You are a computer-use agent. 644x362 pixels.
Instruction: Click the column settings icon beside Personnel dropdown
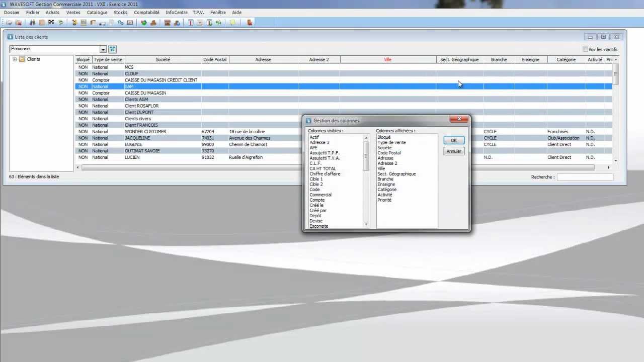(112, 49)
